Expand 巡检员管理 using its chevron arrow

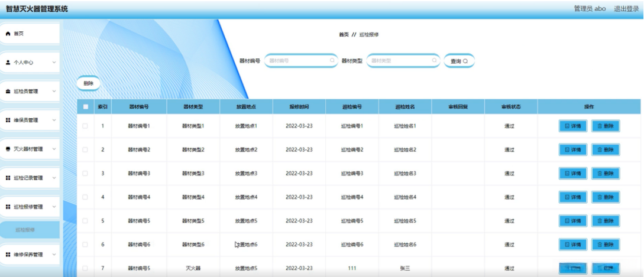pyautogui.click(x=54, y=92)
